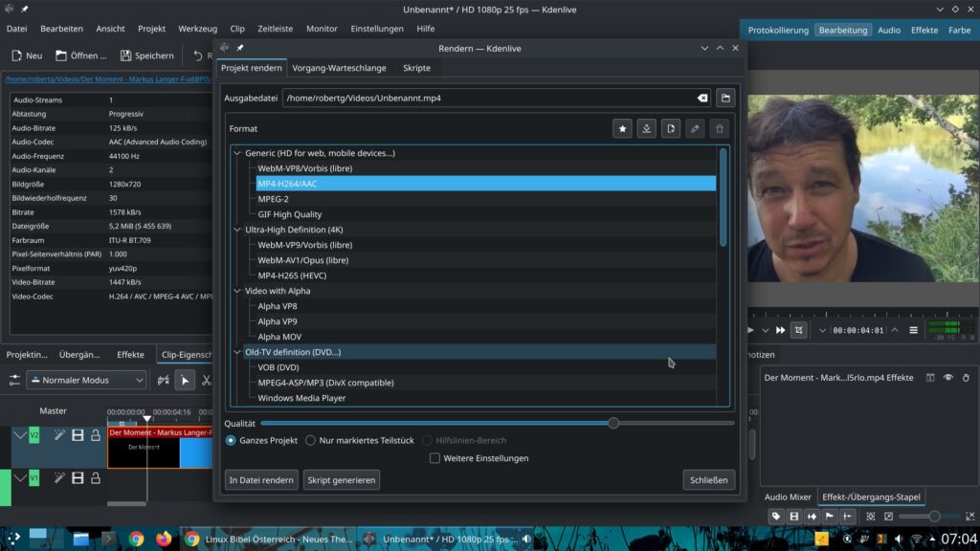Toggle the marker flag icon in bottom toolbar
This screenshot has width=980, height=551.
pyautogui.click(x=830, y=517)
